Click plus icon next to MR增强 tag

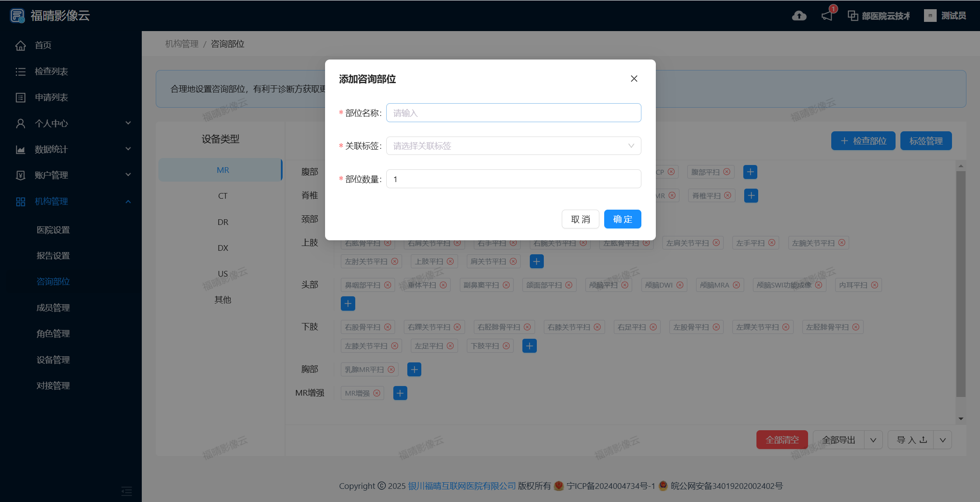click(x=400, y=393)
